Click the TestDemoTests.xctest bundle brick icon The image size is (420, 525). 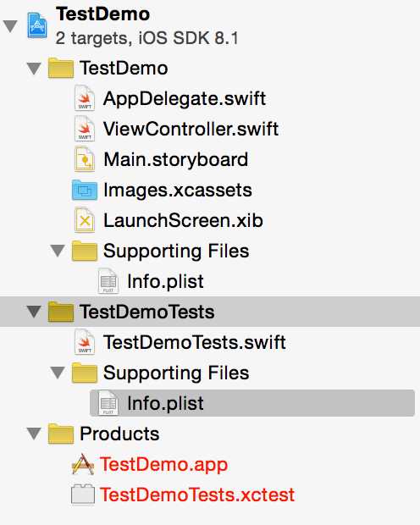pyautogui.click(x=83, y=495)
